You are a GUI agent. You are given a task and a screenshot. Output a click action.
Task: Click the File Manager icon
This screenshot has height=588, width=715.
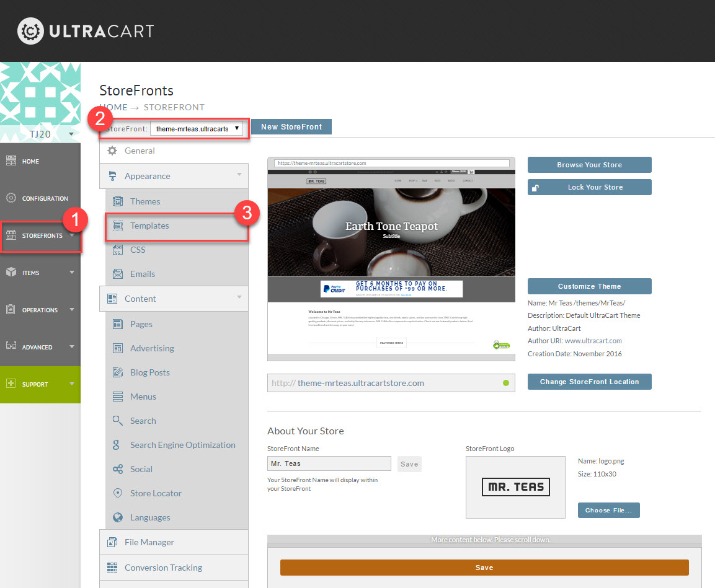112,542
